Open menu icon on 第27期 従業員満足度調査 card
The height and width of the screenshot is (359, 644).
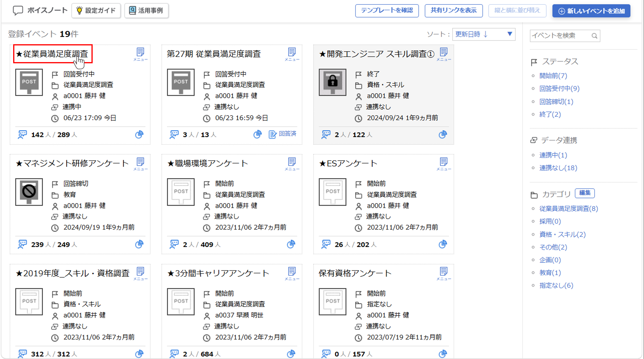pyautogui.click(x=292, y=54)
